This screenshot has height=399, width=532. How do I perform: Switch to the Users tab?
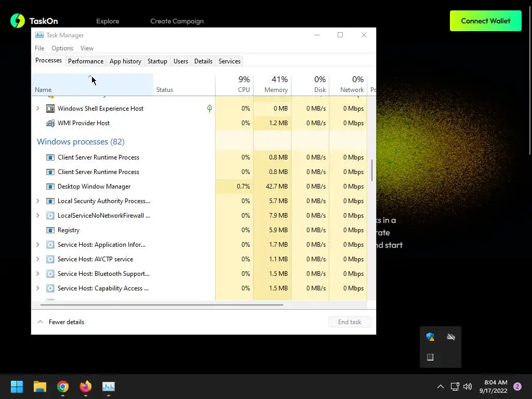(181, 61)
